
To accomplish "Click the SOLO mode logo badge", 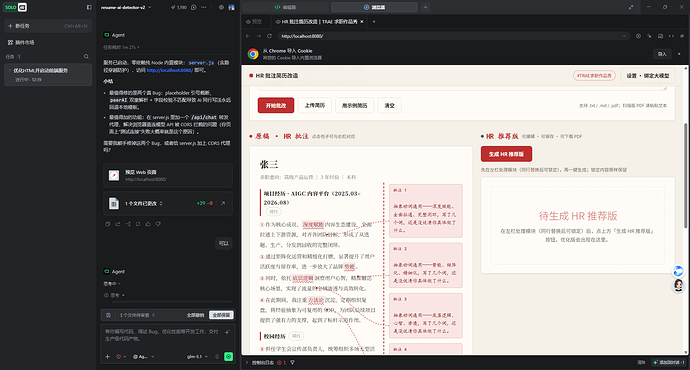I will click(x=15, y=7).
